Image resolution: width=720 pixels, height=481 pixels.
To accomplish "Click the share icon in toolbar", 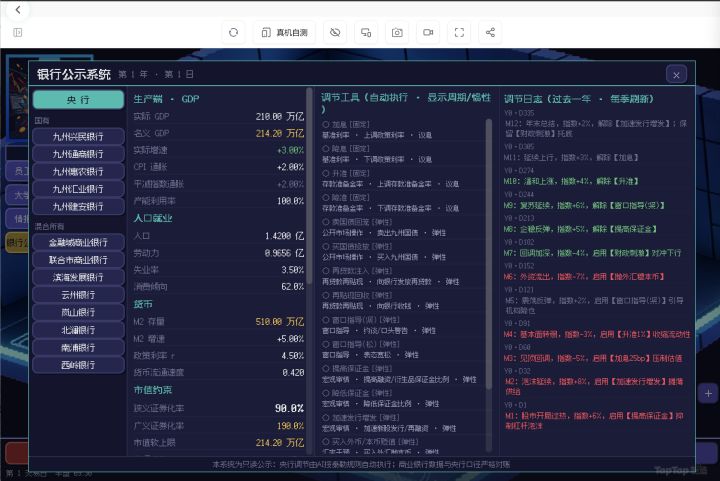I will (490, 33).
